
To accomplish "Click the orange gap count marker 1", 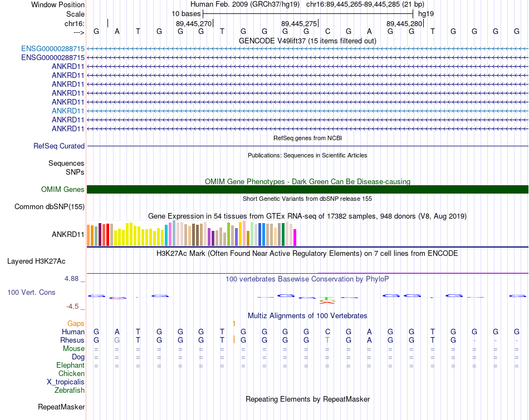I will (x=234, y=324).
